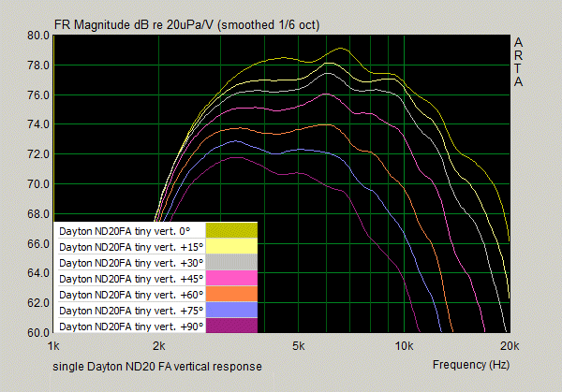Click the 80.0 dB y-axis value

(38, 36)
